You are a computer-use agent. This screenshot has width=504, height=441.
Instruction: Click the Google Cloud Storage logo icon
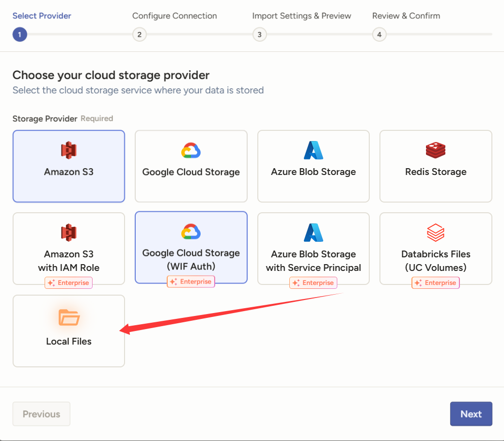(191, 150)
